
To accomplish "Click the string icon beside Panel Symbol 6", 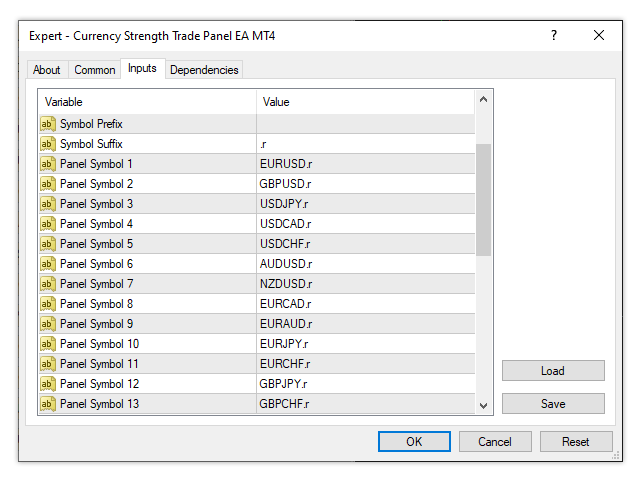I will point(48,264).
